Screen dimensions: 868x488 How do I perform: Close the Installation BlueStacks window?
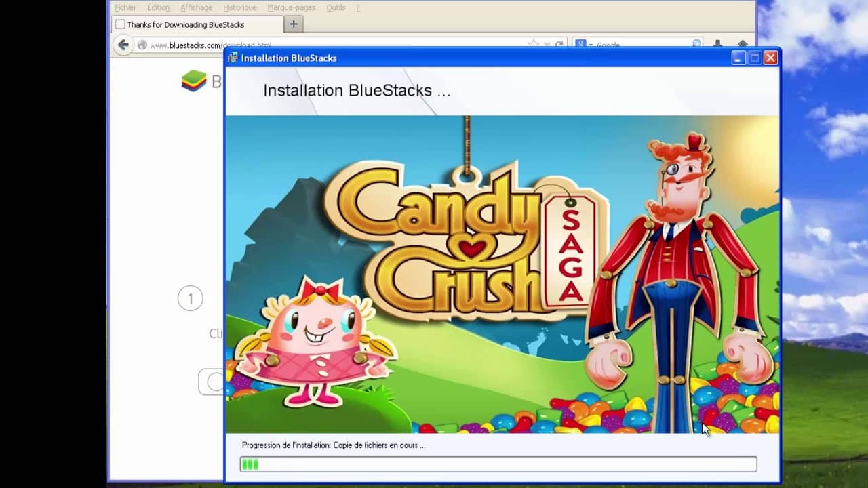[770, 58]
